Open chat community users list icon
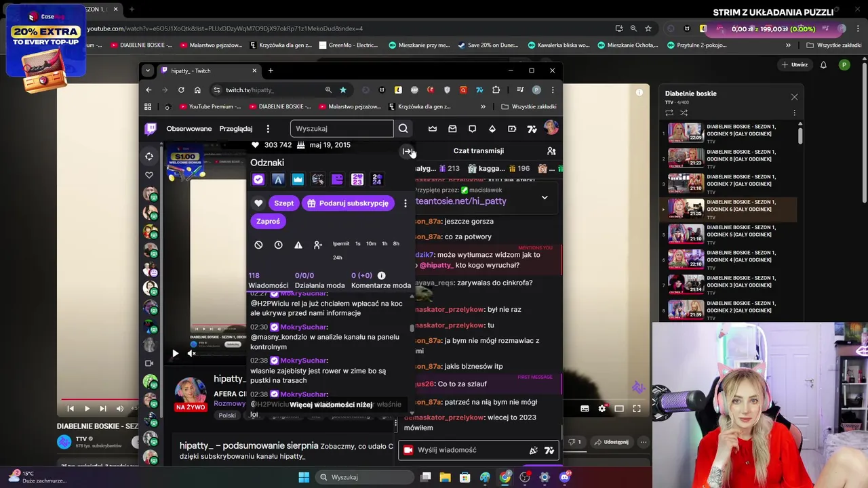This screenshot has width=868, height=488. 551,151
